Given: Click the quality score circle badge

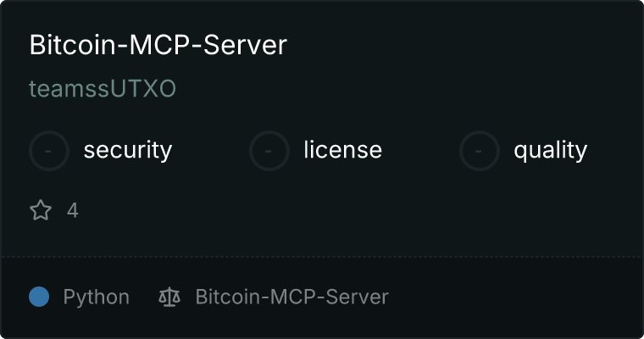Looking at the screenshot, I should click(480, 151).
